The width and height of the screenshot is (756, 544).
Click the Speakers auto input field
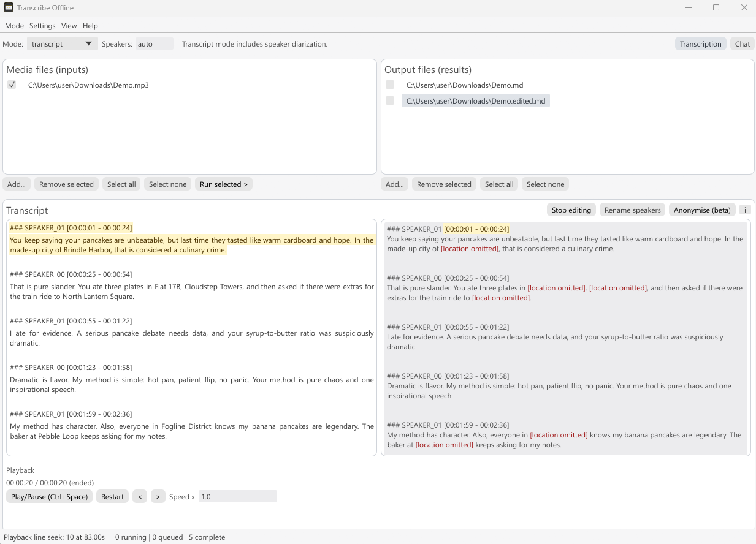(155, 44)
